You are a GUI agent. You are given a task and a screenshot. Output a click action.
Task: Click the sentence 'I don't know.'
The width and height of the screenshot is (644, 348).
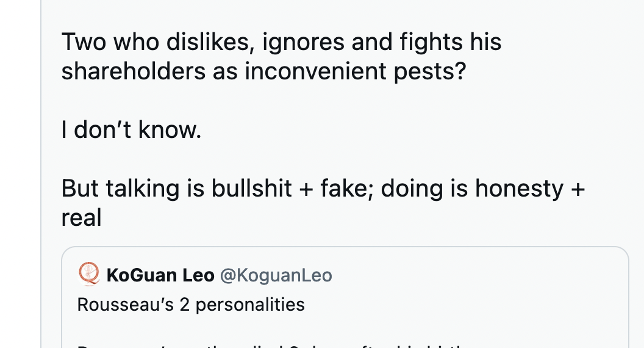(132, 129)
